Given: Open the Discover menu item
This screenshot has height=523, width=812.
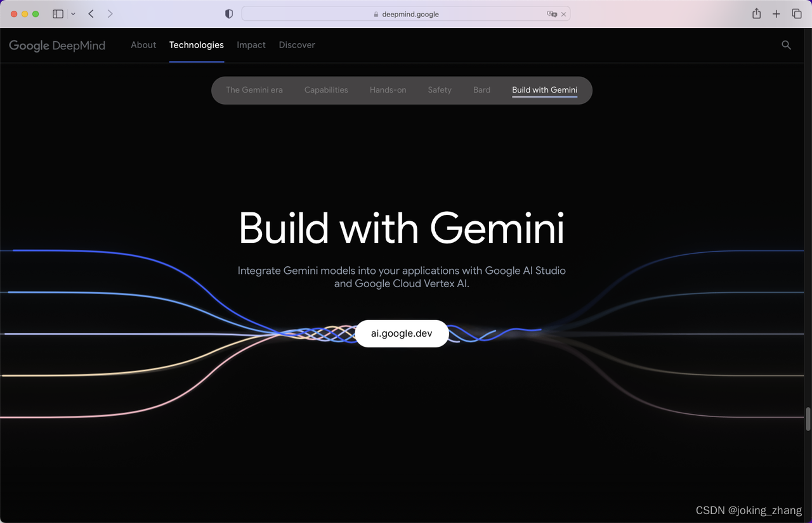Looking at the screenshot, I should point(297,45).
